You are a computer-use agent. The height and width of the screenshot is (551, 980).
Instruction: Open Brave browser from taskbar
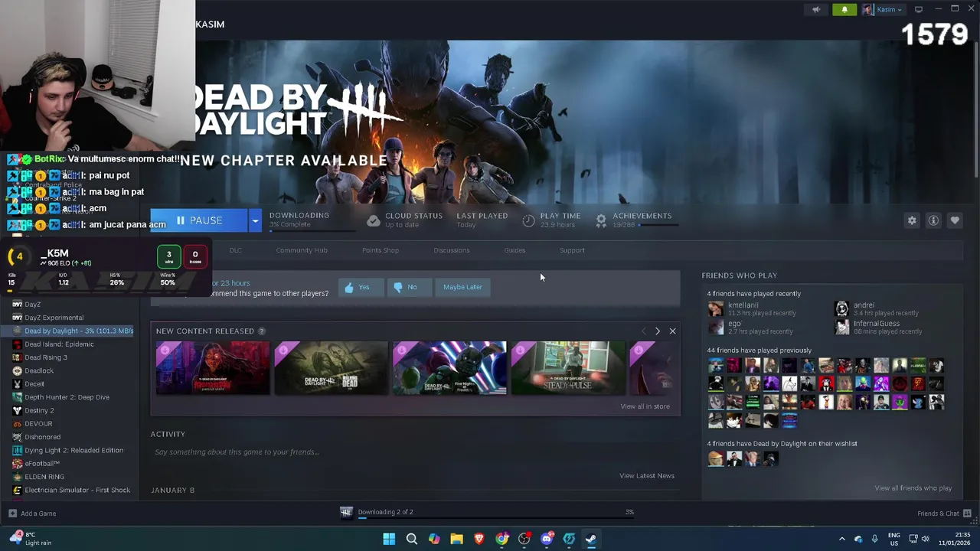tap(479, 539)
